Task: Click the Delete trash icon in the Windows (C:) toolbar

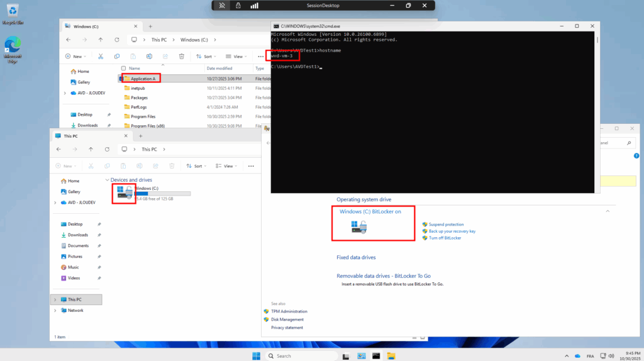Action: (x=181, y=56)
